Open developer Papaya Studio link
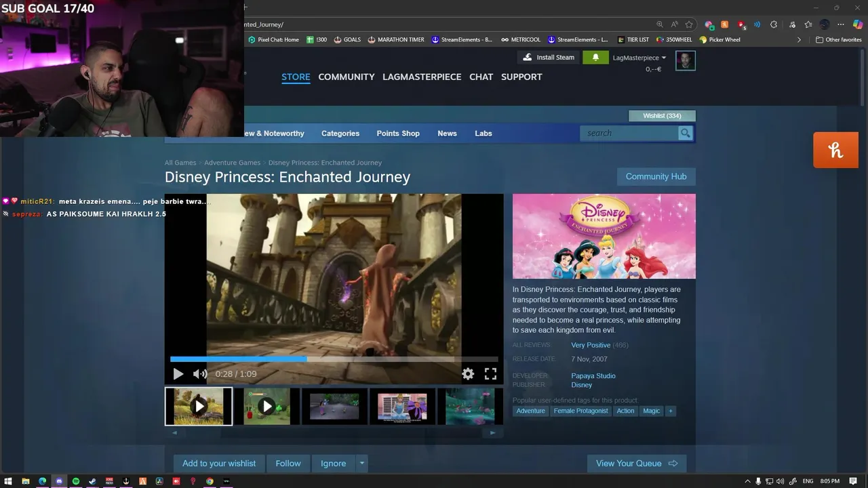Image resolution: width=868 pixels, height=488 pixels. (593, 375)
